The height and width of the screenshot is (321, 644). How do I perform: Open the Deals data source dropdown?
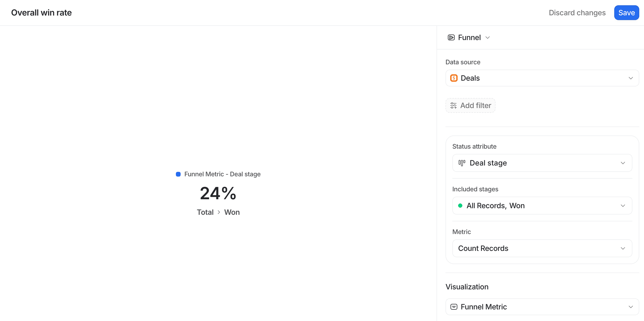tap(542, 78)
